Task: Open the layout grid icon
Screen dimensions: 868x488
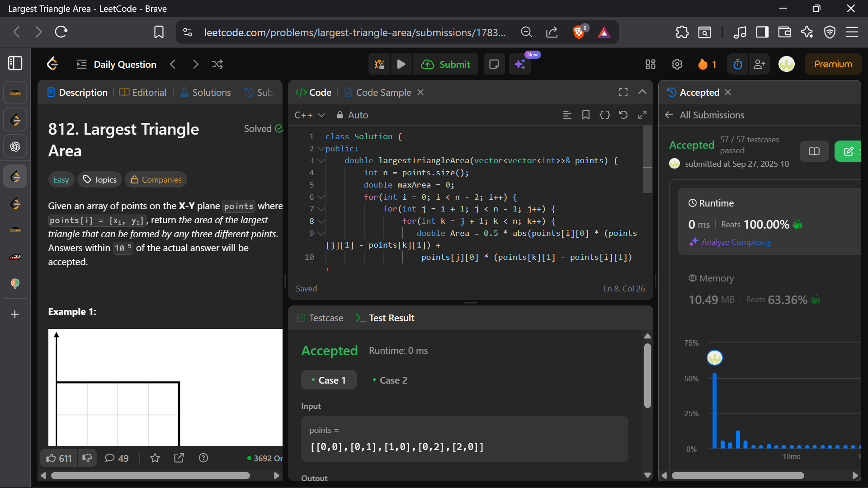Action: (x=650, y=65)
